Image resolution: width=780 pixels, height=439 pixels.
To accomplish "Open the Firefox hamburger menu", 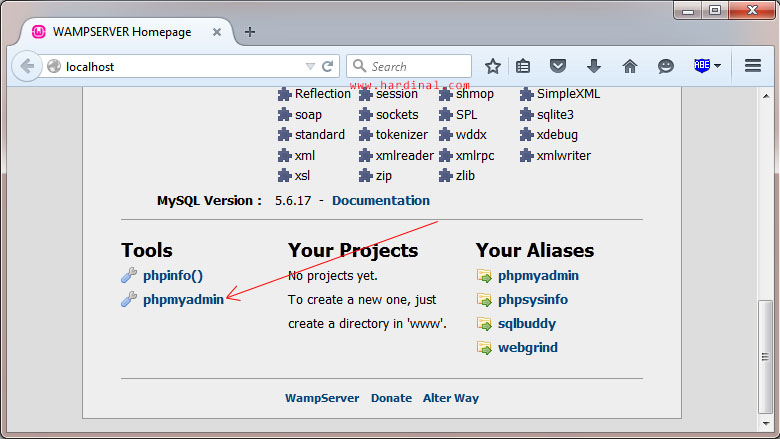I will pyautogui.click(x=753, y=66).
